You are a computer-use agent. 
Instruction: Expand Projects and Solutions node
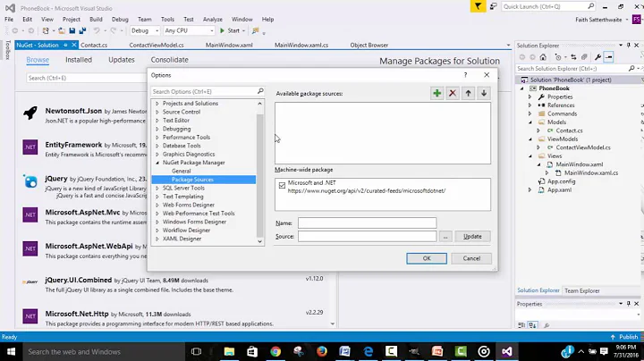[x=157, y=104]
